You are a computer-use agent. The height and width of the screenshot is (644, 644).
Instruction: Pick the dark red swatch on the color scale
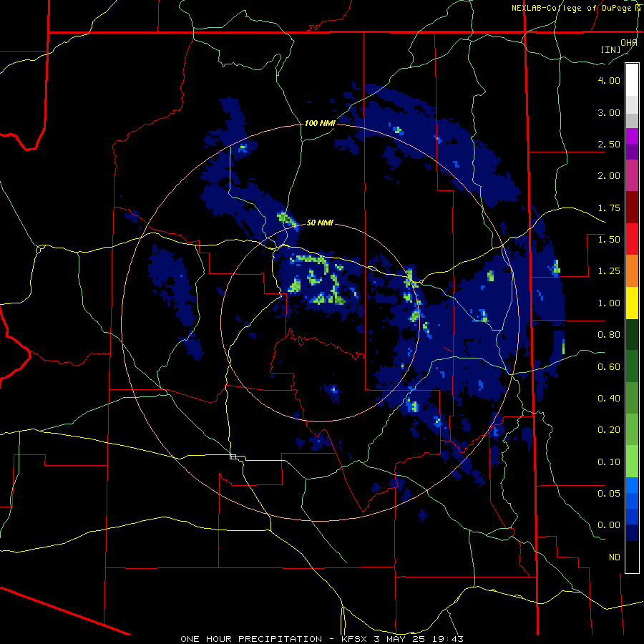point(632,208)
